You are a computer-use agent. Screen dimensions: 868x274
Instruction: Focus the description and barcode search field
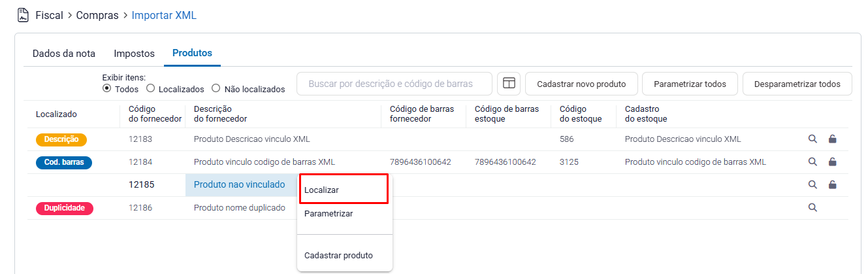(394, 84)
